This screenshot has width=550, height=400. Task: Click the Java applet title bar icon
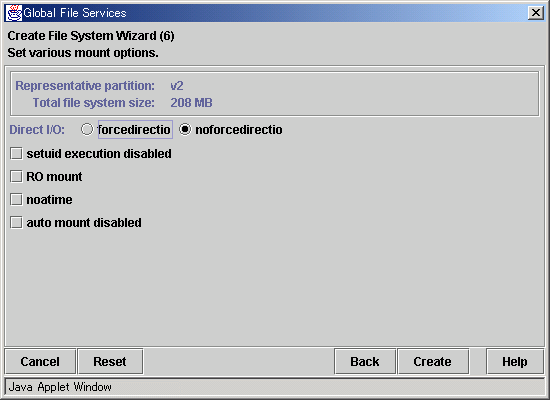(x=14, y=13)
